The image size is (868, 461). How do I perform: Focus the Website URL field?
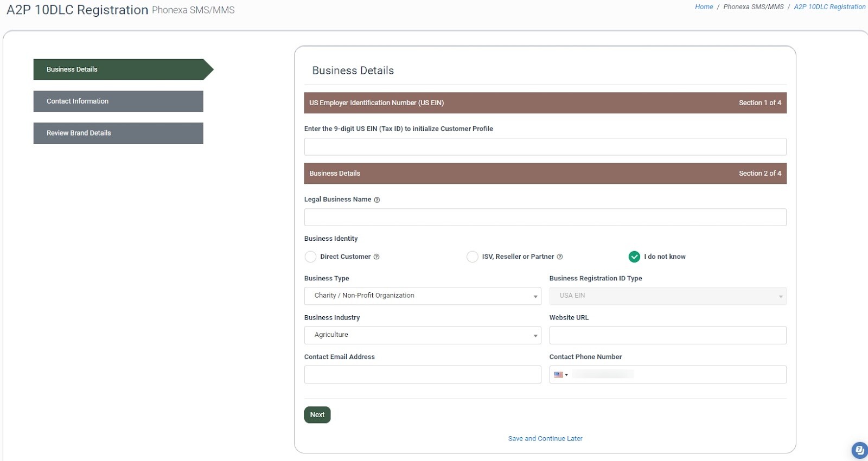pos(668,335)
